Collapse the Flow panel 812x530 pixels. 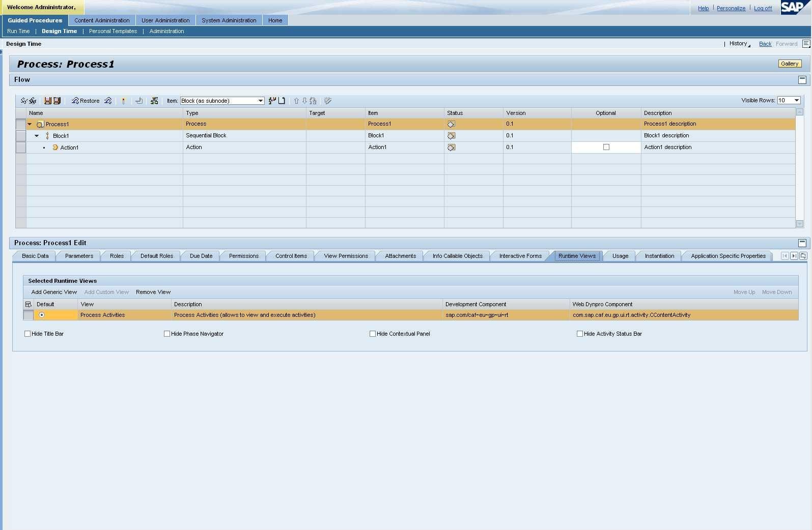(x=802, y=80)
